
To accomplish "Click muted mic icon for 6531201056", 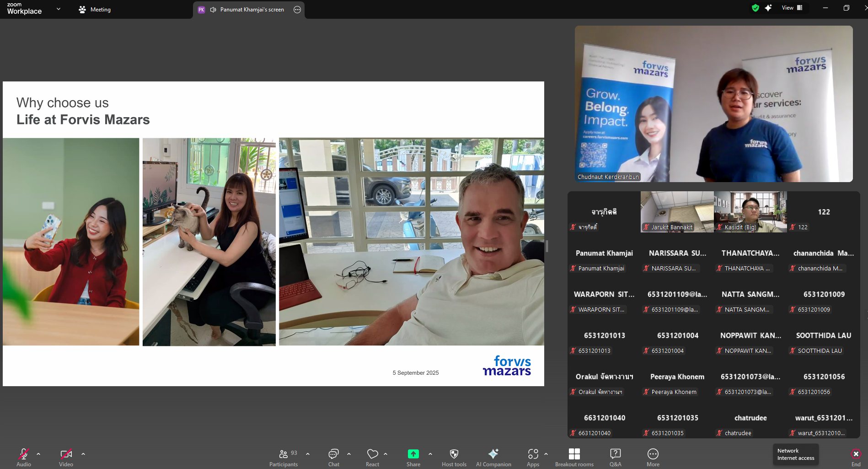I will (x=793, y=392).
